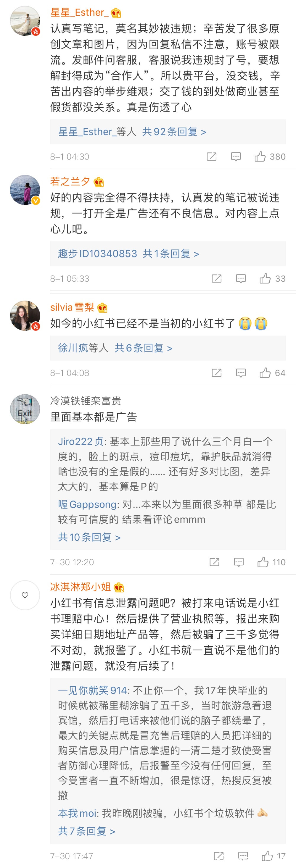The width and height of the screenshot is (296, 868).
Task: Open 共7条回复 reply thread
Action: click(87, 831)
